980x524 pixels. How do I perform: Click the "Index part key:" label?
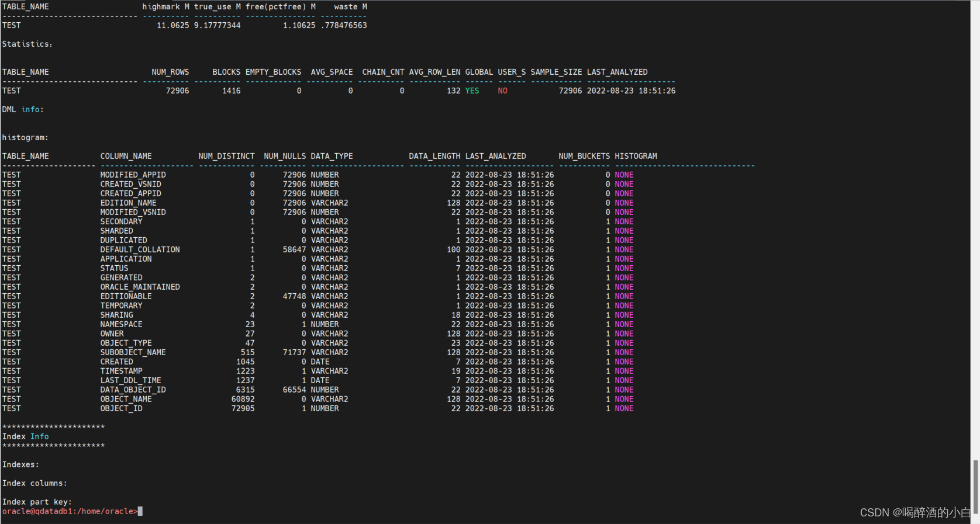click(37, 502)
